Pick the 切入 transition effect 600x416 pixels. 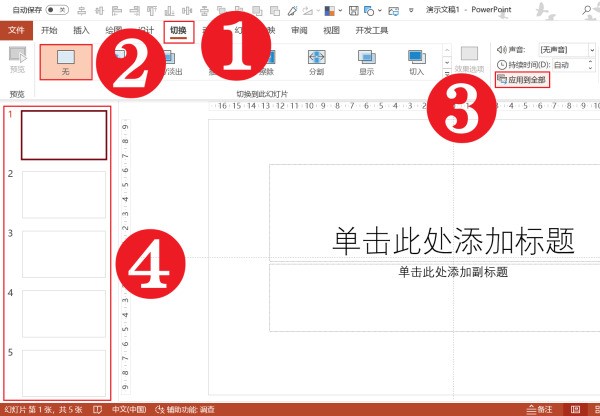416,61
